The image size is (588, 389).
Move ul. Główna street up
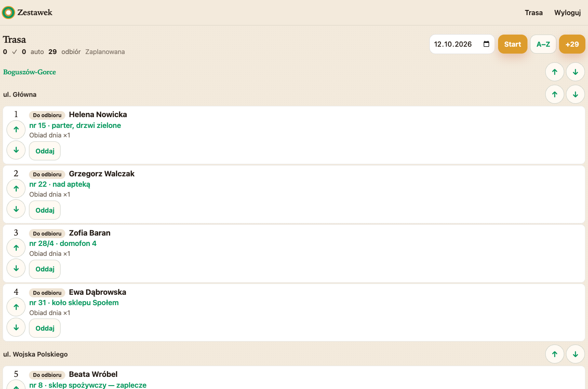555,94
